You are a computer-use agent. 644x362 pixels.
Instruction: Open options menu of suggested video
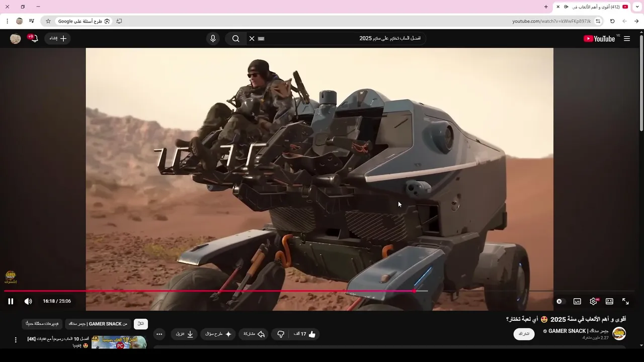(x=16, y=340)
